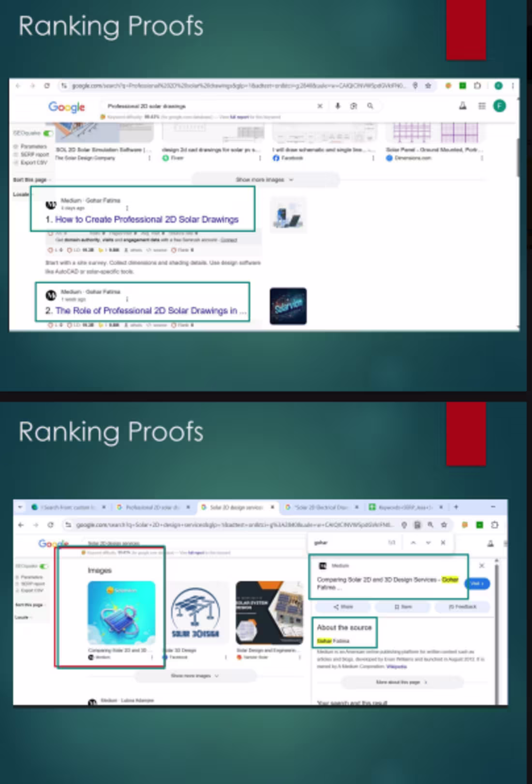Click bookmark star in lower slide's browser

tap(443, 525)
